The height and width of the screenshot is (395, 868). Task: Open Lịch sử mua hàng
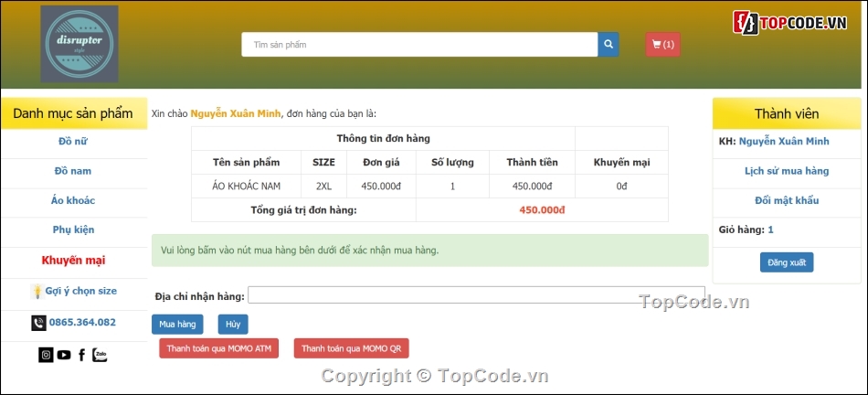point(787,171)
